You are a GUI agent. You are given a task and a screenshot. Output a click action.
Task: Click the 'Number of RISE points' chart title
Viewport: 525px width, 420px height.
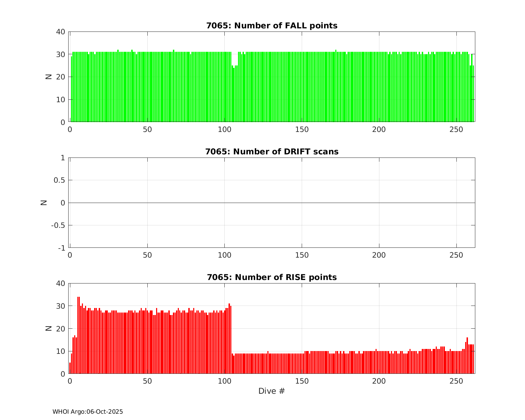[272, 278]
